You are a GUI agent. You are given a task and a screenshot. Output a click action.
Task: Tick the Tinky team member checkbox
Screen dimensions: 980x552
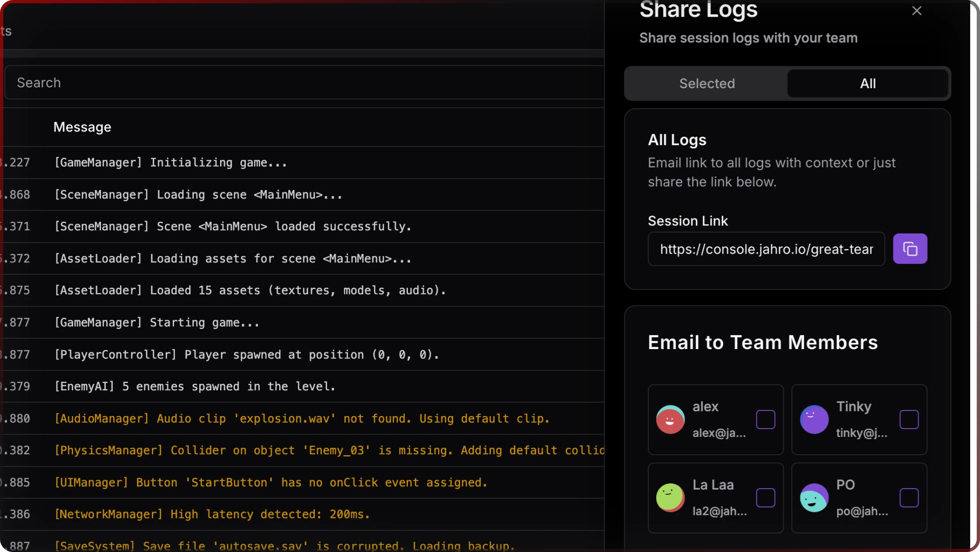click(909, 419)
